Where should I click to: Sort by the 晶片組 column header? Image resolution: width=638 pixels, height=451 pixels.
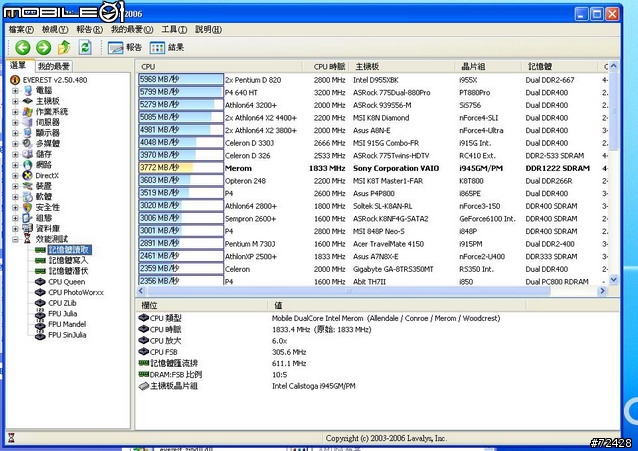coord(488,66)
